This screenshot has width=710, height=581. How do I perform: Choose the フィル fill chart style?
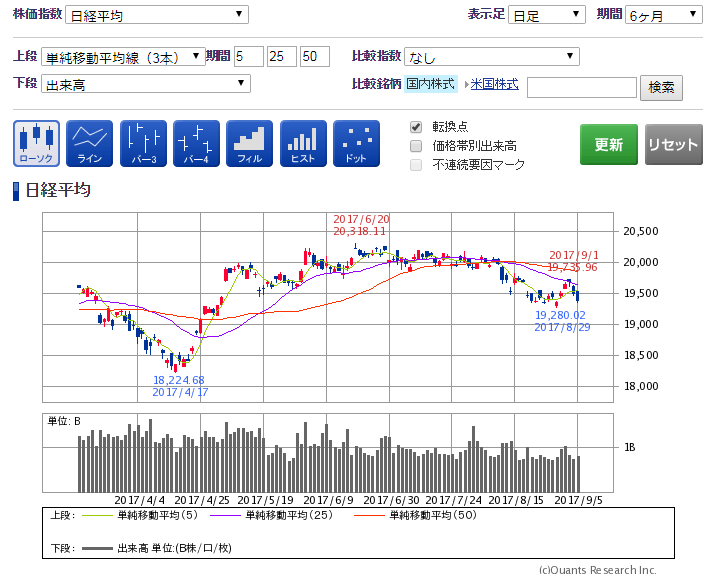point(249,143)
